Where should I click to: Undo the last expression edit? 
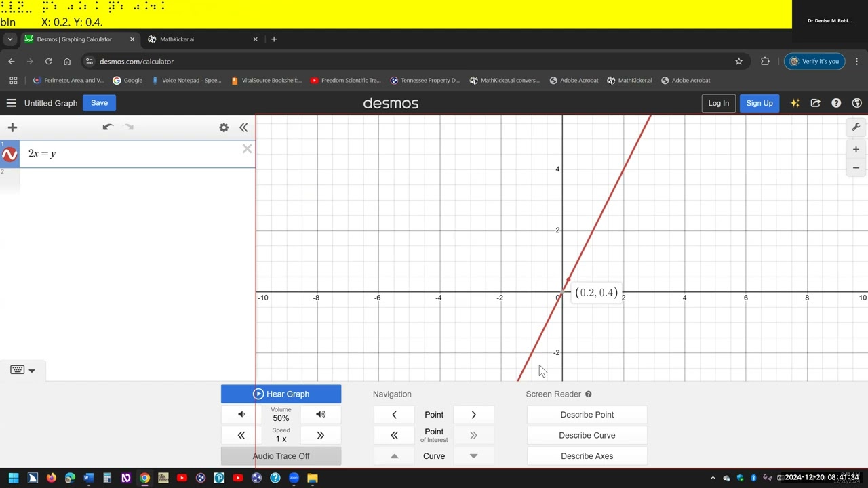108,127
